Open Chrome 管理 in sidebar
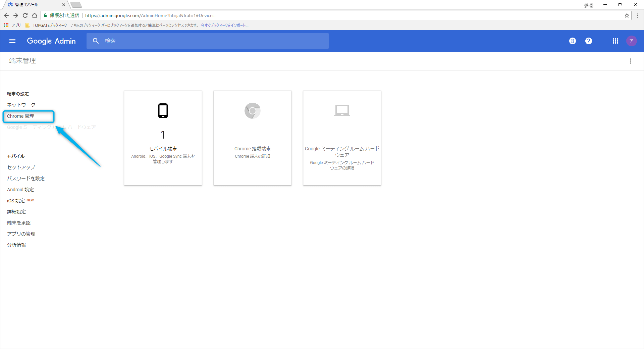644x349 pixels. click(x=20, y=116)
